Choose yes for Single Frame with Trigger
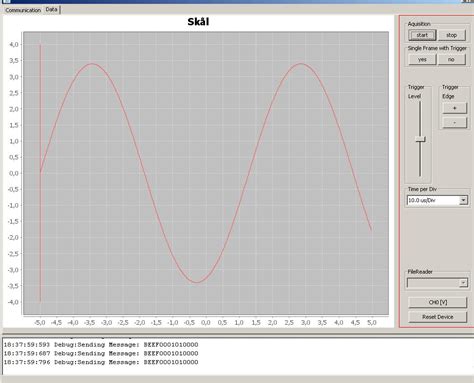474x383 pixels. click(422, 59)
